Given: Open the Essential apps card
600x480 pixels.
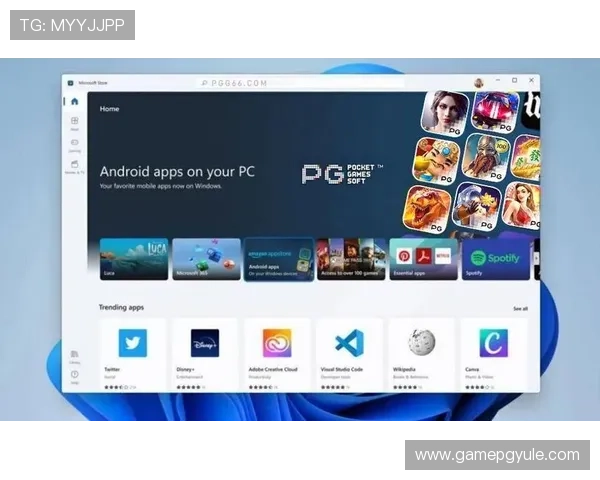Looking at the screenshot, I should pyautogui.click(x=424, y=259).
